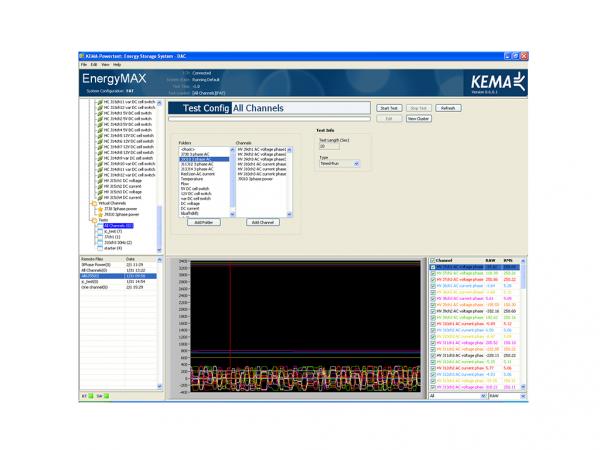Click the Test Length (Sec) input field
The height and width of the screenshot is (450, 600).
329,146
